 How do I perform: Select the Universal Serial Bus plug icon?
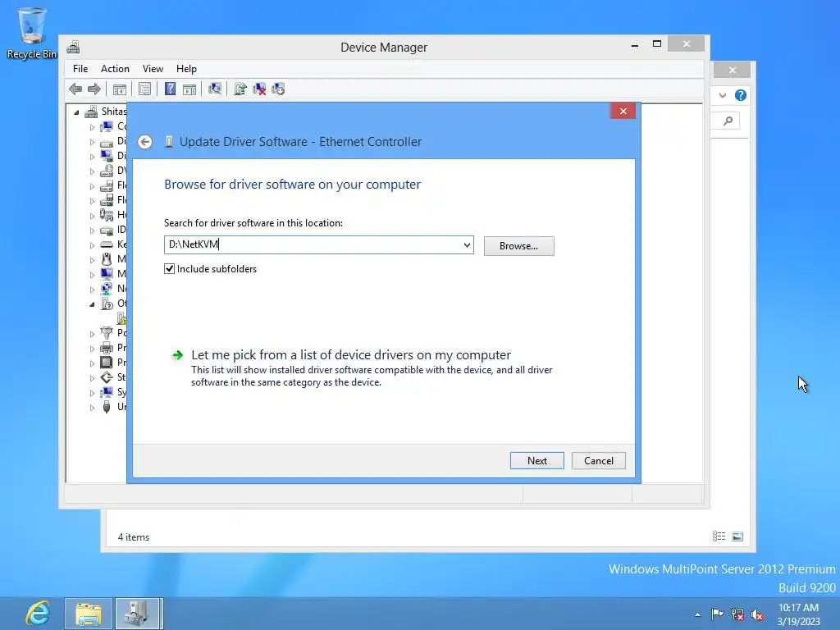point(107,407)
